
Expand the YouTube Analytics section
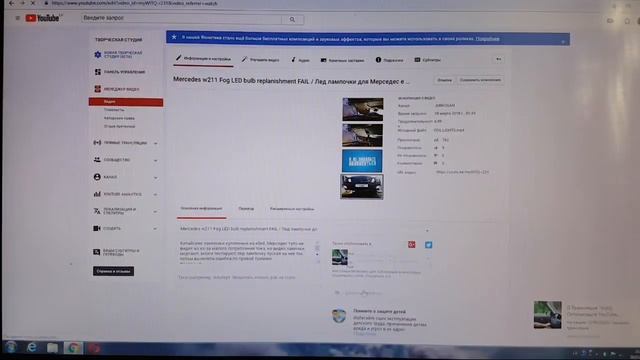(x=156, y=195)
